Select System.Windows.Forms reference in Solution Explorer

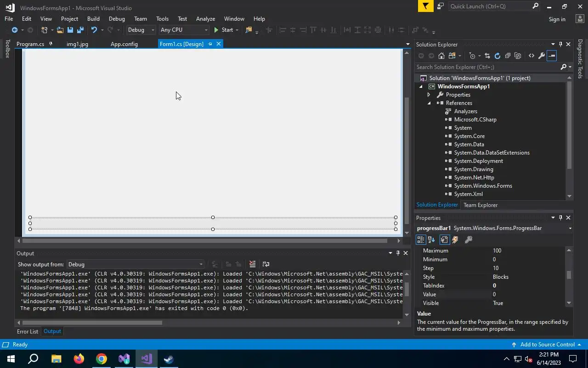[483, 186]
